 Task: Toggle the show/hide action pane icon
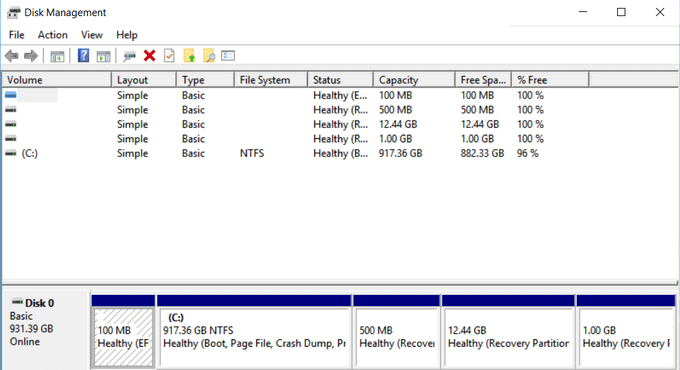click(103, 56)
